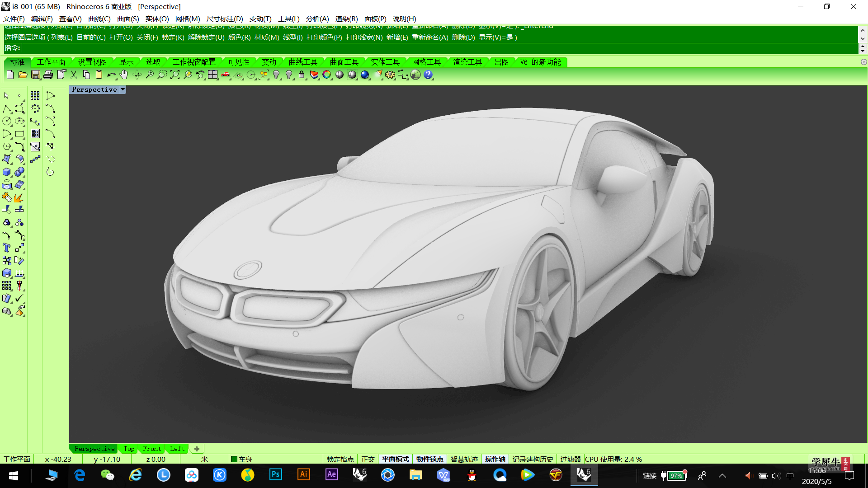Switch to the 曲面工具 toolbar tab
Image resolution: width=868 pixels, height=488 pixels.
(344, 62)
